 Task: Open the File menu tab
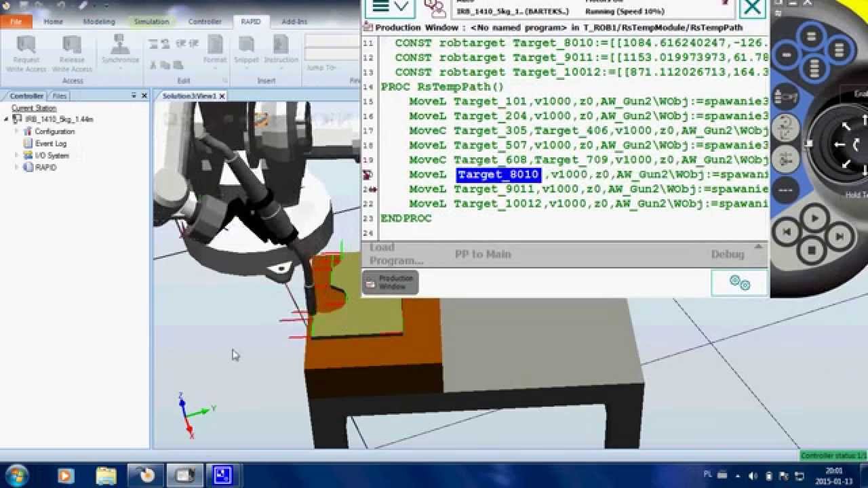tap(16, 22)
